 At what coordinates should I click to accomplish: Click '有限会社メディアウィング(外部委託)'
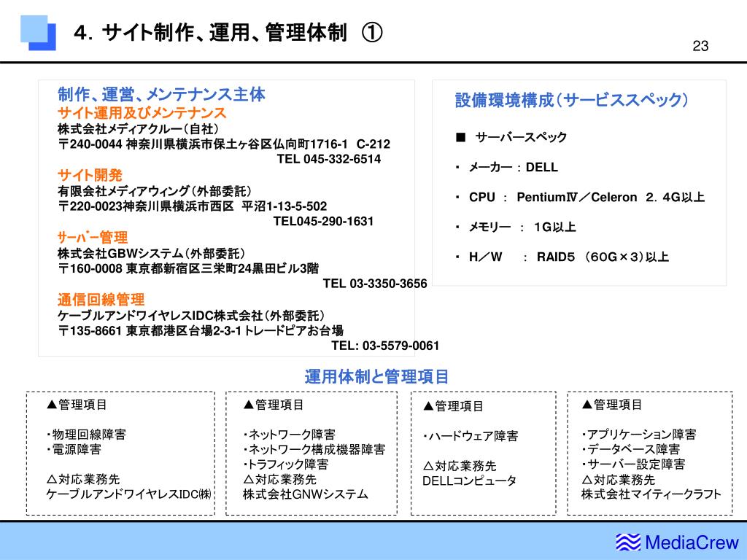click(x=155, y=192)
